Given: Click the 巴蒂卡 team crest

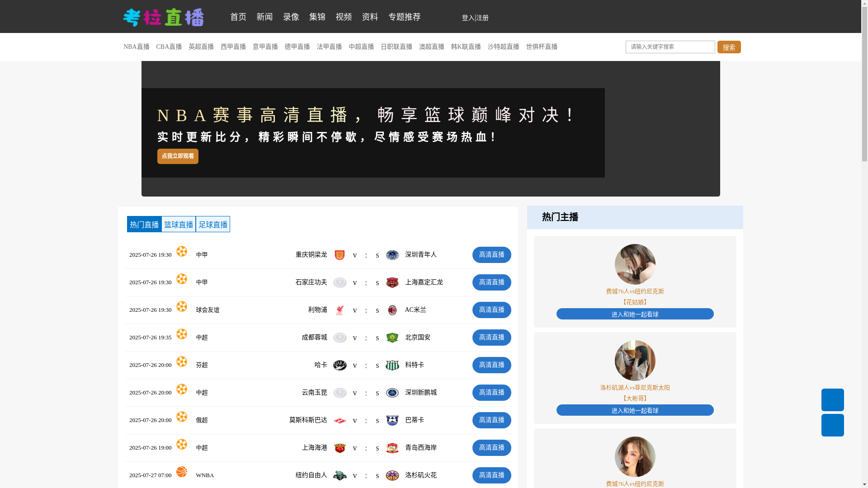Looking at the screenshot, I should pyautogui.click(x=392, y=420).
